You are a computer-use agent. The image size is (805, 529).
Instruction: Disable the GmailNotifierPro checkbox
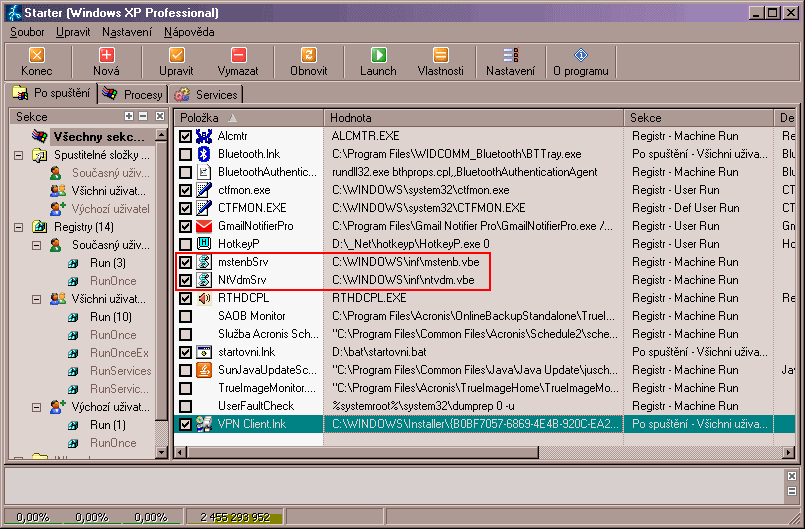point(185,226)
